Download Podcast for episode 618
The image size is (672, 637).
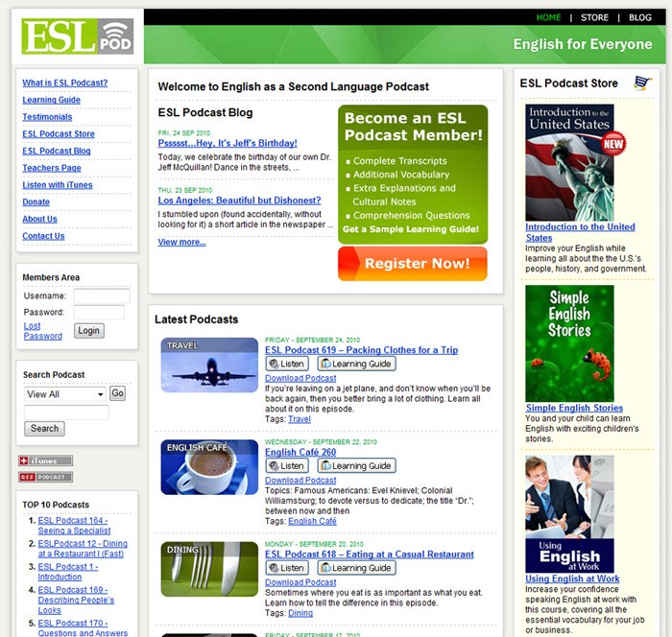(x=300, y=582)
